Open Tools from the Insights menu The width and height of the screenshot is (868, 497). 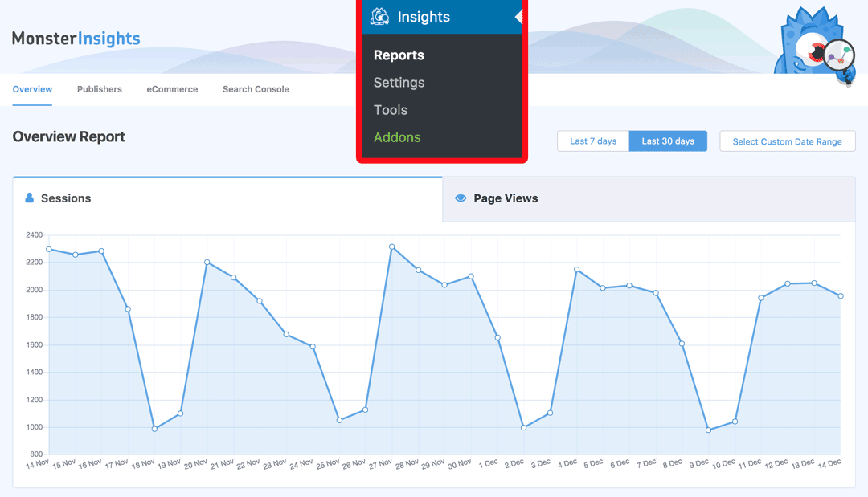(x=390, y=109)
